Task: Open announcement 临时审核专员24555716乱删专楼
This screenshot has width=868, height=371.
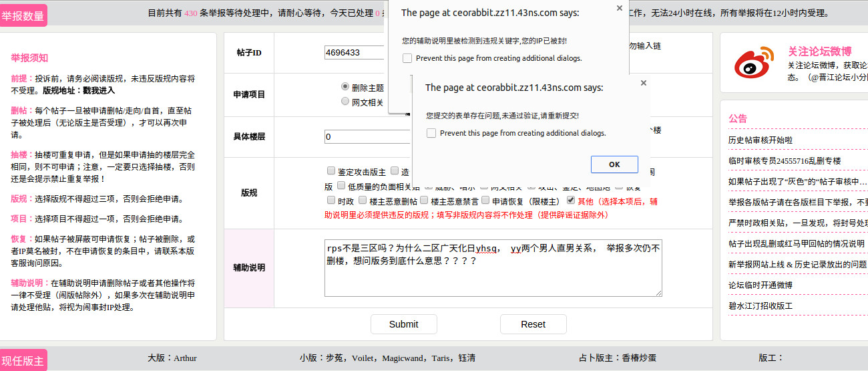Action: (x=785, y=161)
